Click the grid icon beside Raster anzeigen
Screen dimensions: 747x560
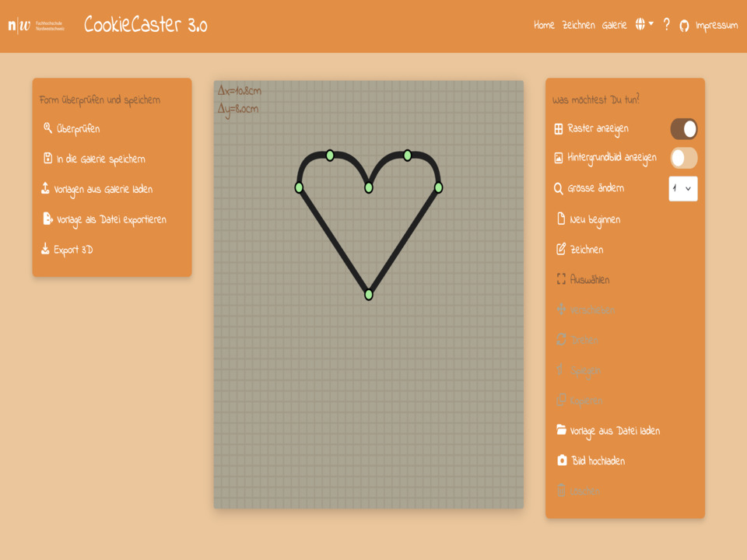559,128
